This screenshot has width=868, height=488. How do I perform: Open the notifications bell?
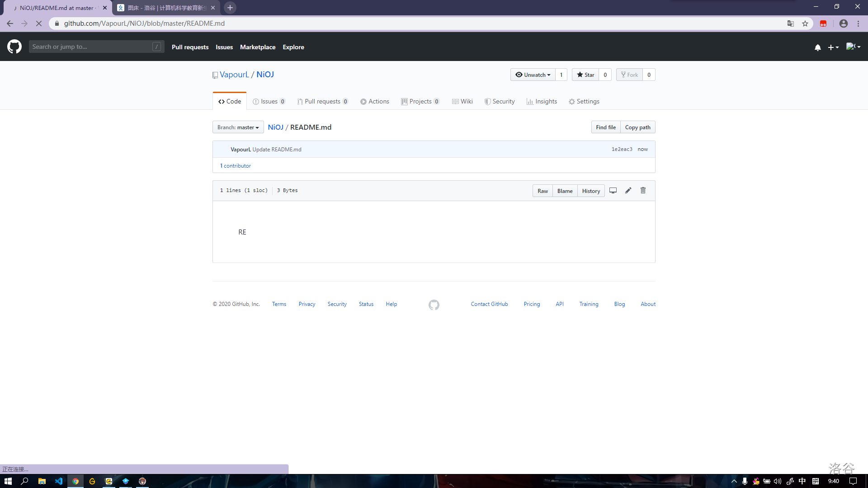tap(817, 47)
